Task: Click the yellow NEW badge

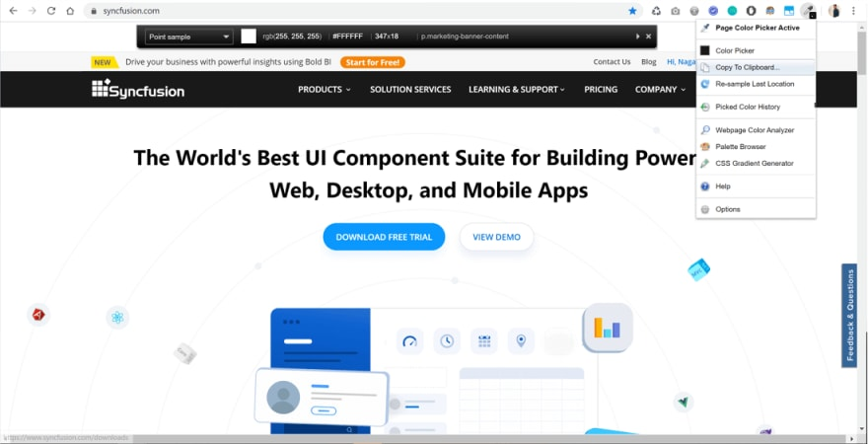Action: pyautogui.click(x=106, y=62)
